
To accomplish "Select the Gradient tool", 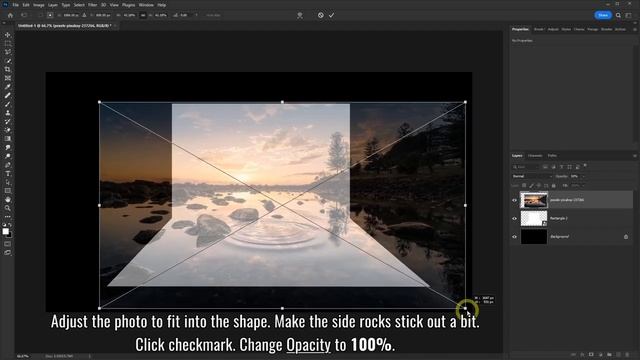I will click(x=7, y=139).
